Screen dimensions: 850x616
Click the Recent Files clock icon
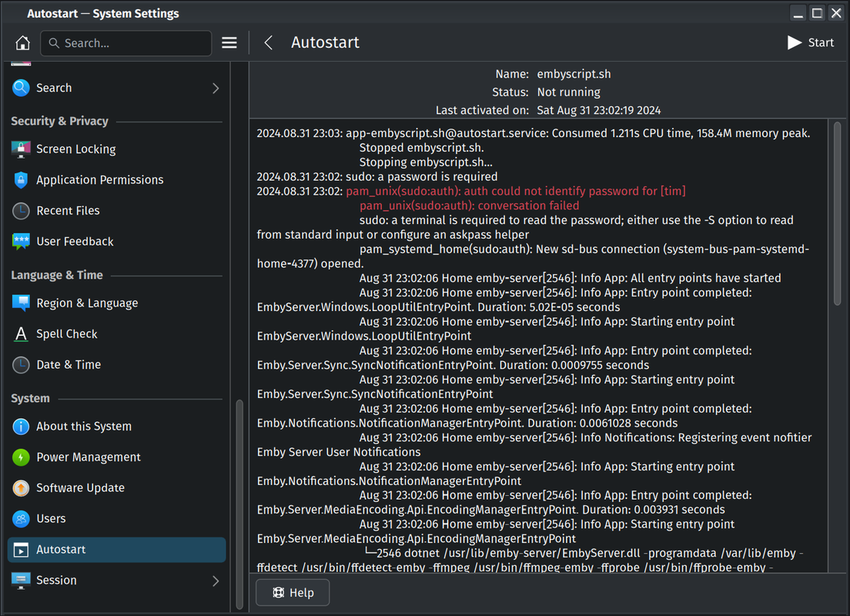click(21, 211)
